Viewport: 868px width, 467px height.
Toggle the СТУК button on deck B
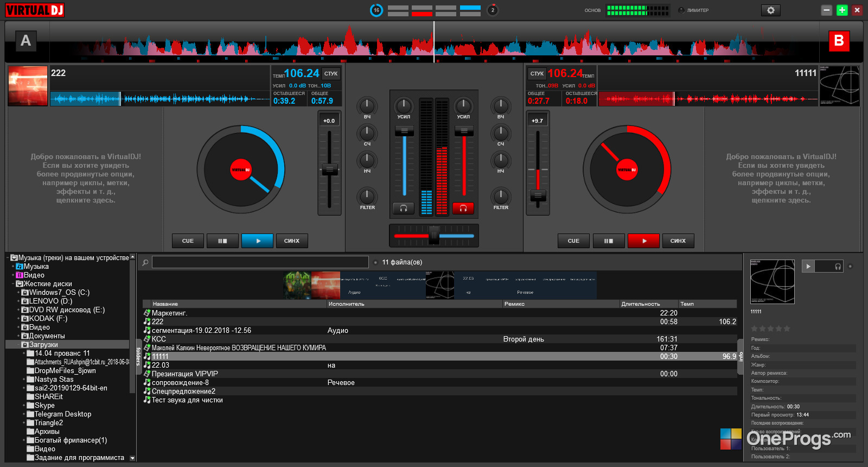point(537,73)
